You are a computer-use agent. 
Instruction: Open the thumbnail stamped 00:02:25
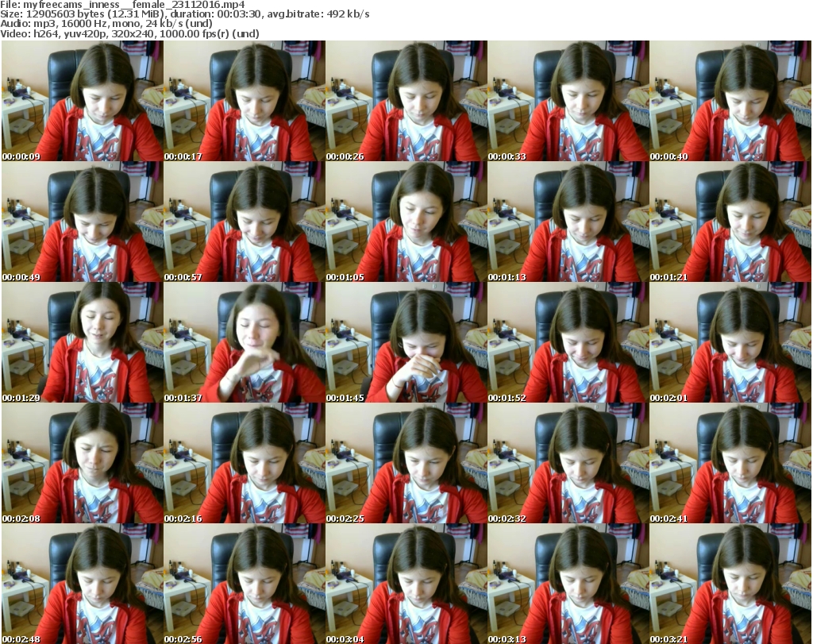(406, 464)
